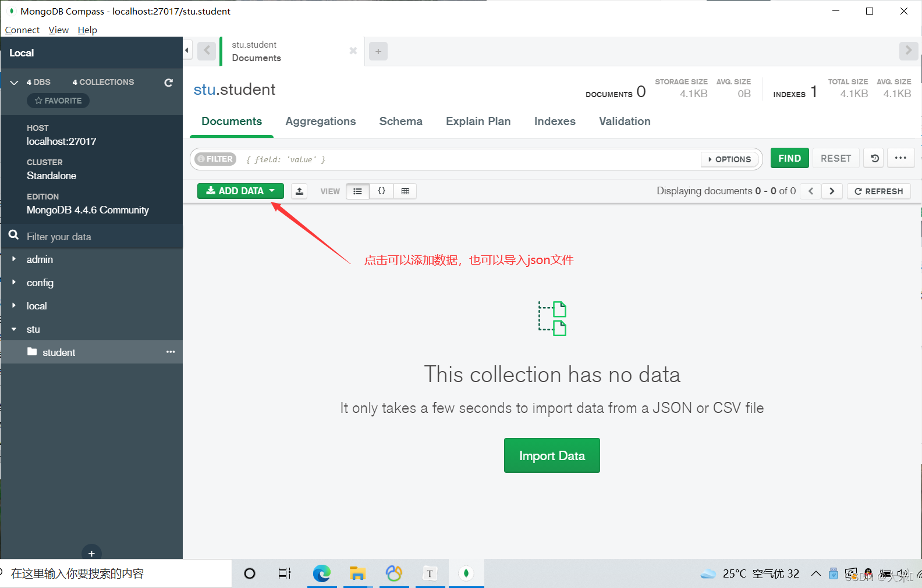This screenshot has width=922, height=588.
Task: Collapse the sidebar with arrow toggle
Action: pos(187,51)
